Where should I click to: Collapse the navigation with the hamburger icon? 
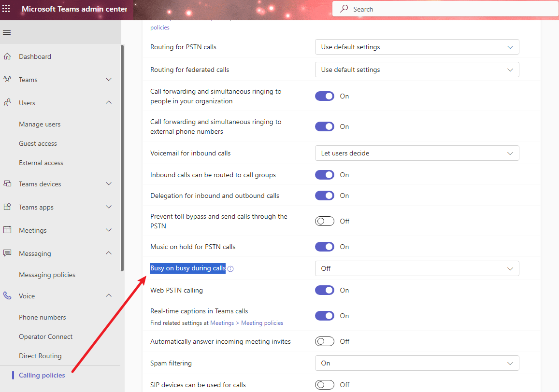click(7, 33)
